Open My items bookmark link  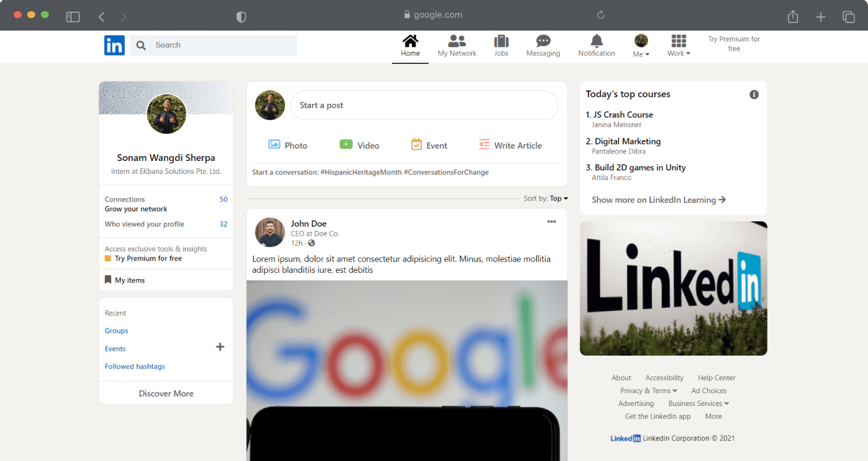pos(125,280)
